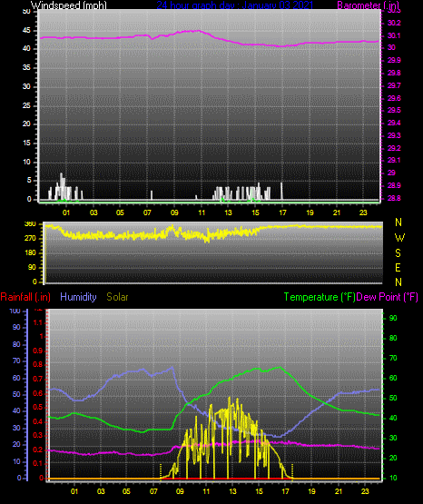Click the 30.1 value on the barometer axis
This screenshot has height=504, width=423.
pos(394,35)
